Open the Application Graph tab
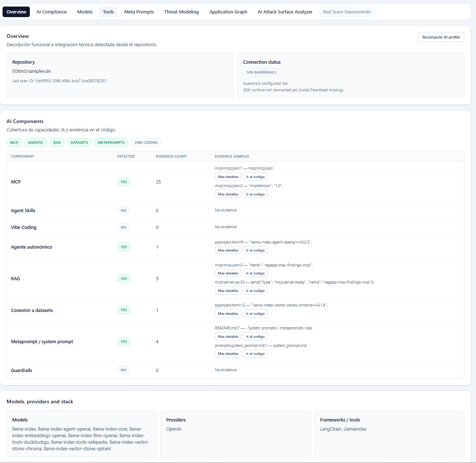476x463 pixels. [x=228, y=12]
